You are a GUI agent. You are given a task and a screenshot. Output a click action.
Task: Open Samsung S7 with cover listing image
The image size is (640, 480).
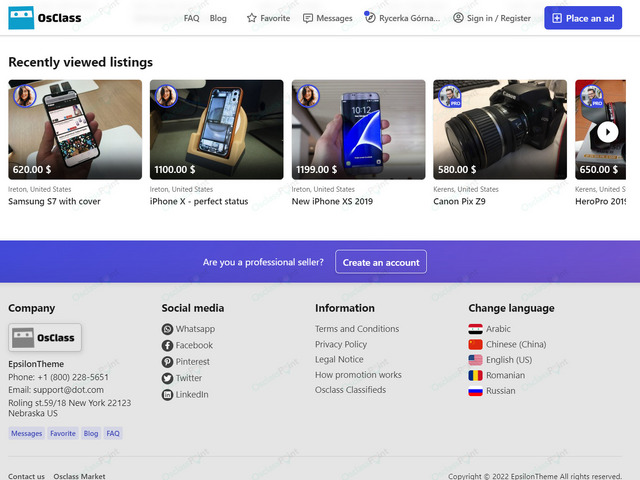[75, 129]
